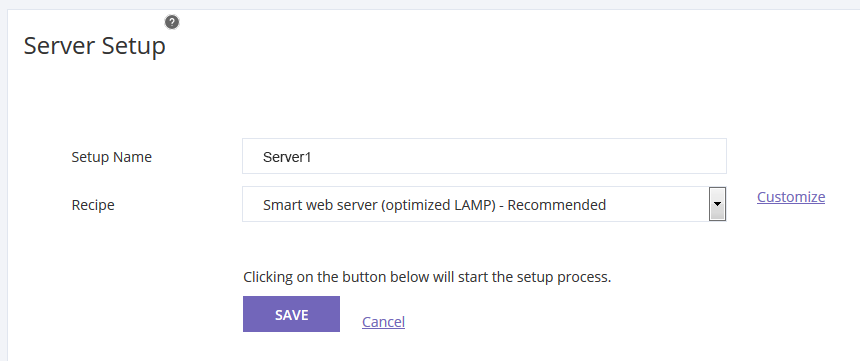Viewport: 860px width, 361px height.
Task: Start setup process with SAVE
Action: (x=291, y=314)
